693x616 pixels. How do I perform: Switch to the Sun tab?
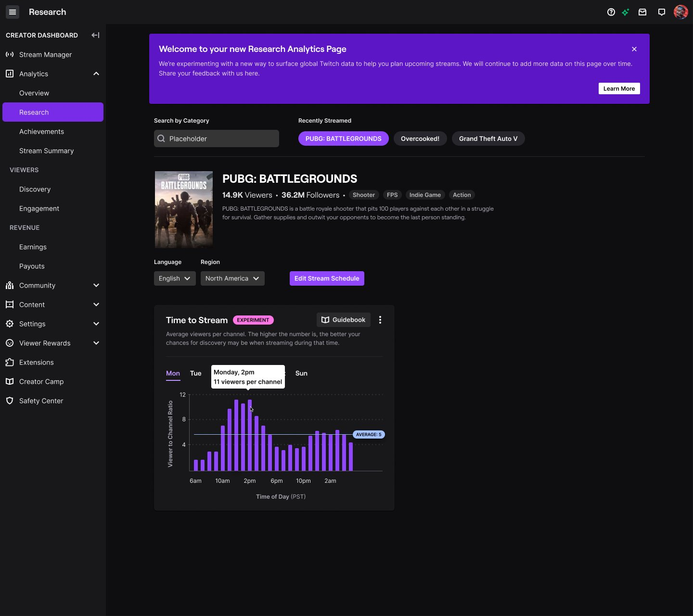tap(301, 373)
